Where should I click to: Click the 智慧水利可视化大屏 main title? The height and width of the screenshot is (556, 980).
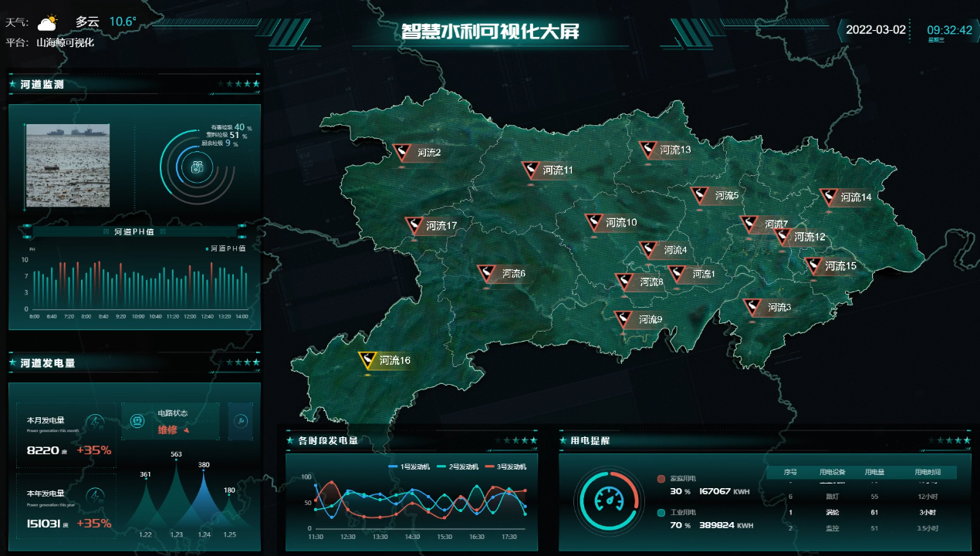[490, 31]
